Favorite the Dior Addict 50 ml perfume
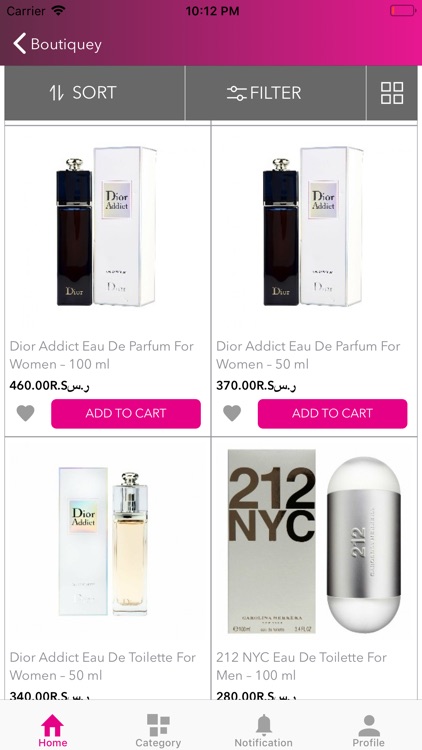Viewport: 422px width, 750px height. (232, 413)
